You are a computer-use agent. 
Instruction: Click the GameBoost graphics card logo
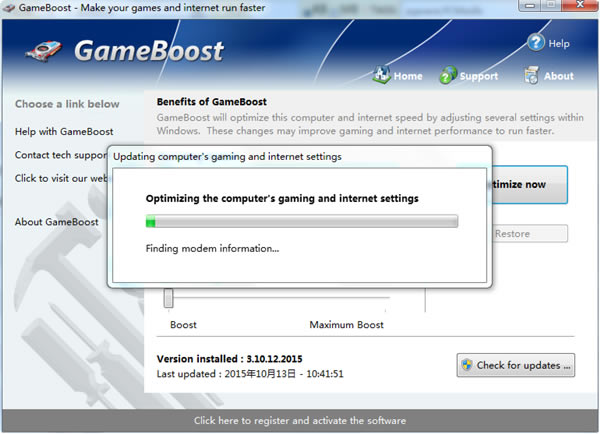[x=44, y=51]
